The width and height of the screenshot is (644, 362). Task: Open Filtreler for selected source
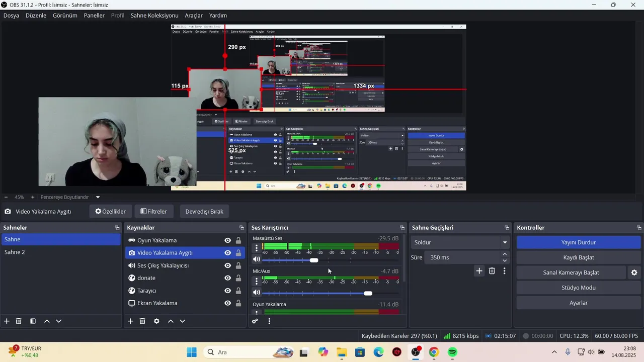[153, 212]
